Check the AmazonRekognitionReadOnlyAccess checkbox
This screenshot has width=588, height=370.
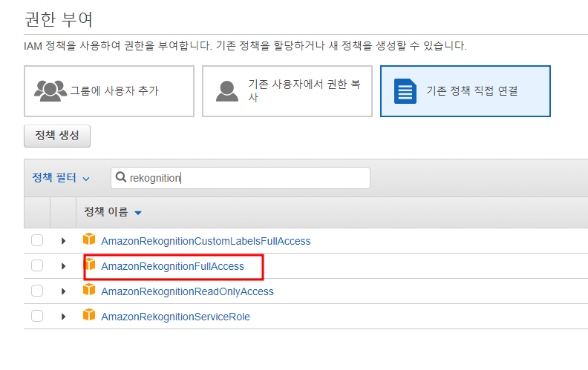point(37,291)
